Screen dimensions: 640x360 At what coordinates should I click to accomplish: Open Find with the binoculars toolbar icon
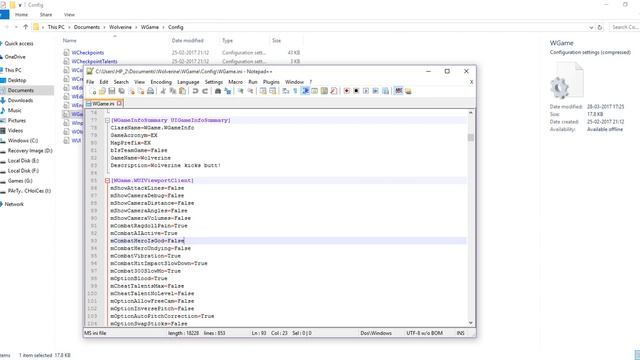[218, 91]
